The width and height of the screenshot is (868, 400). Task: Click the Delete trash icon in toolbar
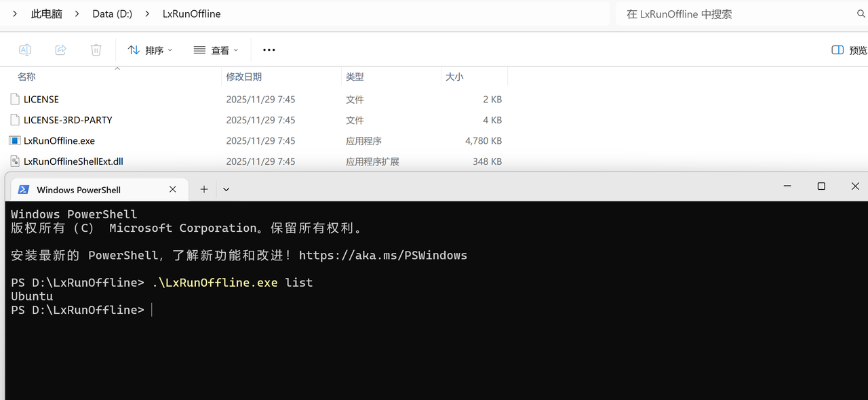[96, 49]
